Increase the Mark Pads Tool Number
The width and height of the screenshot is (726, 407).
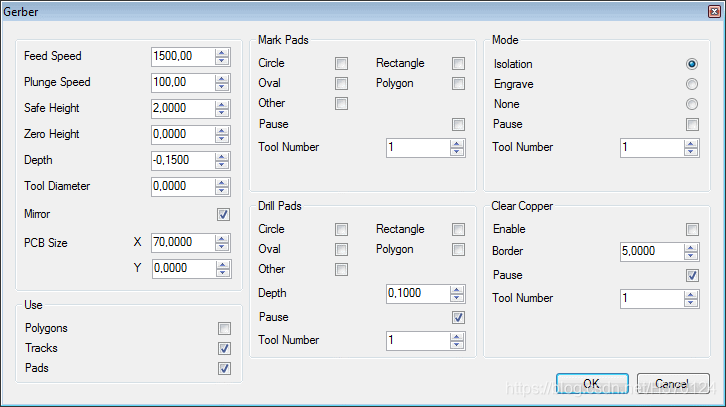coord(457,144)
